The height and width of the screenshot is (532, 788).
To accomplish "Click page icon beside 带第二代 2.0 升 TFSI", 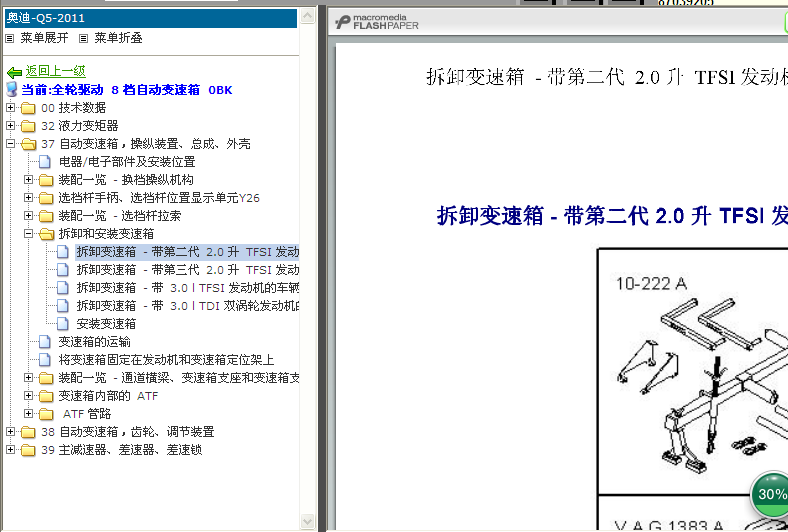I will [x=63, y=252].
